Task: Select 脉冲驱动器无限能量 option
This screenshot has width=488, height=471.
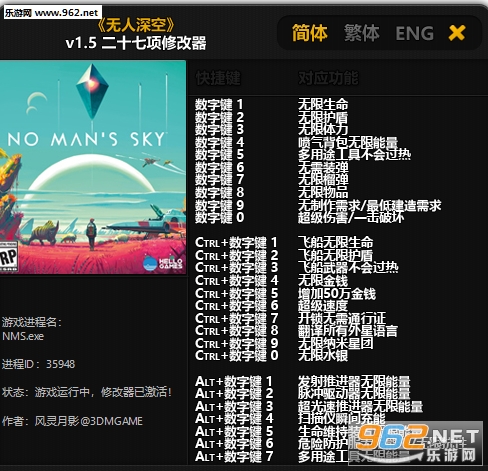Action: (x=354, y=393)
